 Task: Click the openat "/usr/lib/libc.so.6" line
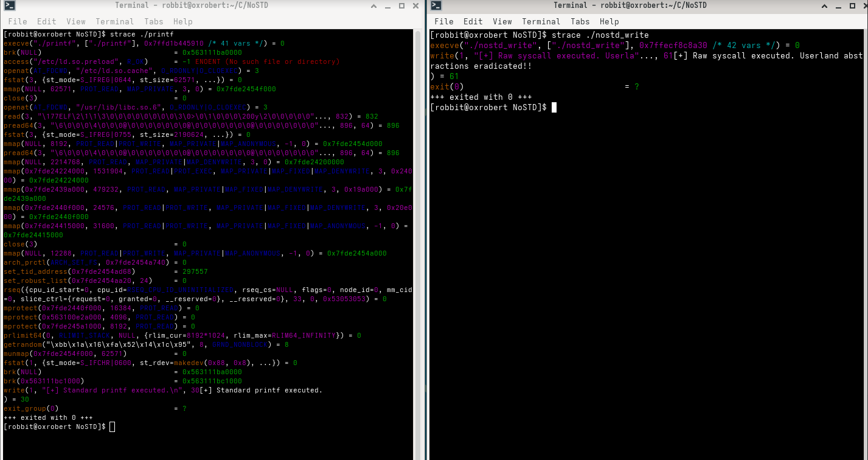coord(136,107)
